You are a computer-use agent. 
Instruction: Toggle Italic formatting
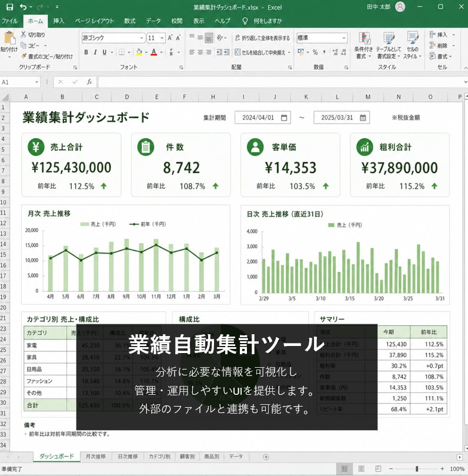click(95, 52)
